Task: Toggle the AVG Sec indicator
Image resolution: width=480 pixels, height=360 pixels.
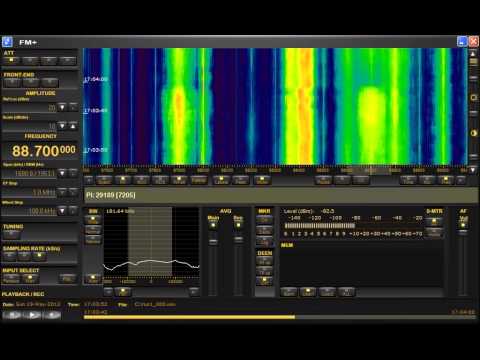Action: (238, 225)
